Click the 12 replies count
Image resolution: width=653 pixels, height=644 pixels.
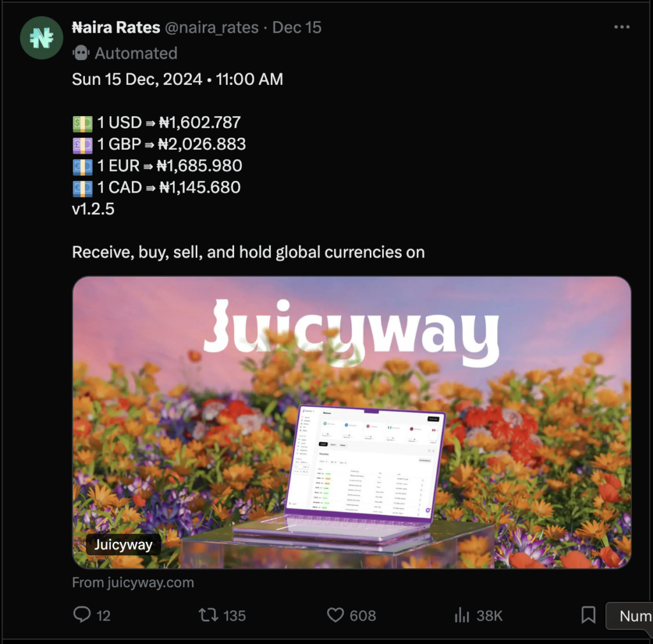pos(103,616)
